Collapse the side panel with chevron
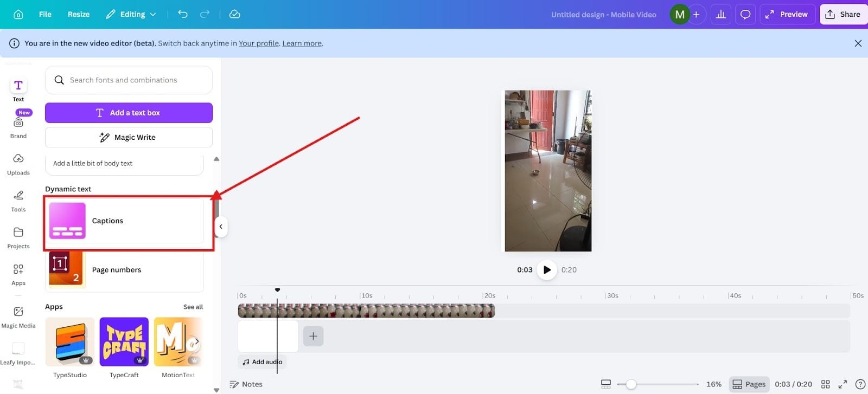 tap(221, 227)
